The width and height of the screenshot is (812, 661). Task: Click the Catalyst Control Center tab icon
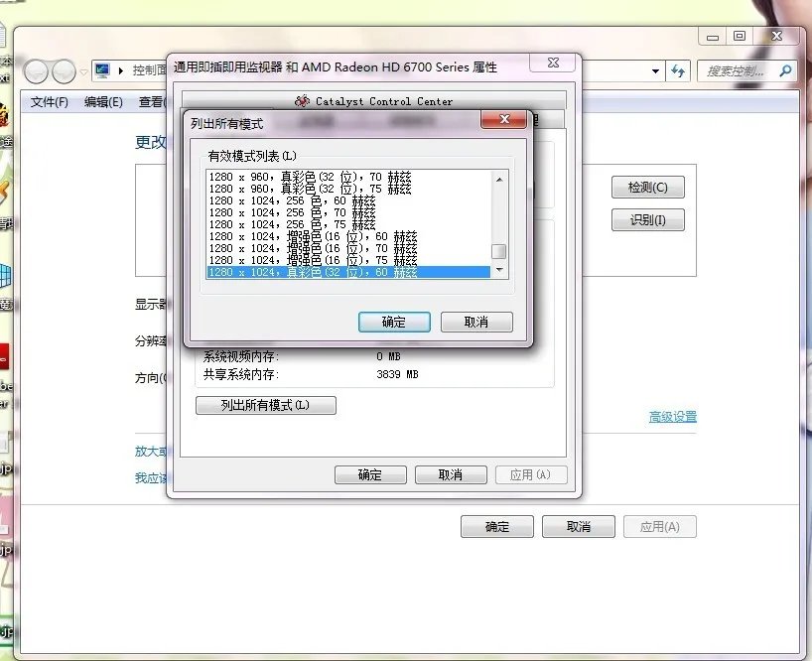[x=304, y=101]
